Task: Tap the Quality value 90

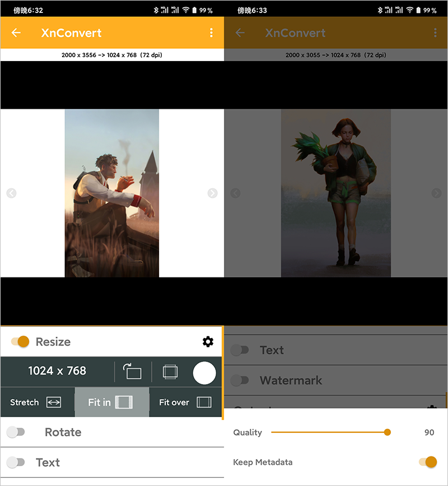Action: point(429,432)
